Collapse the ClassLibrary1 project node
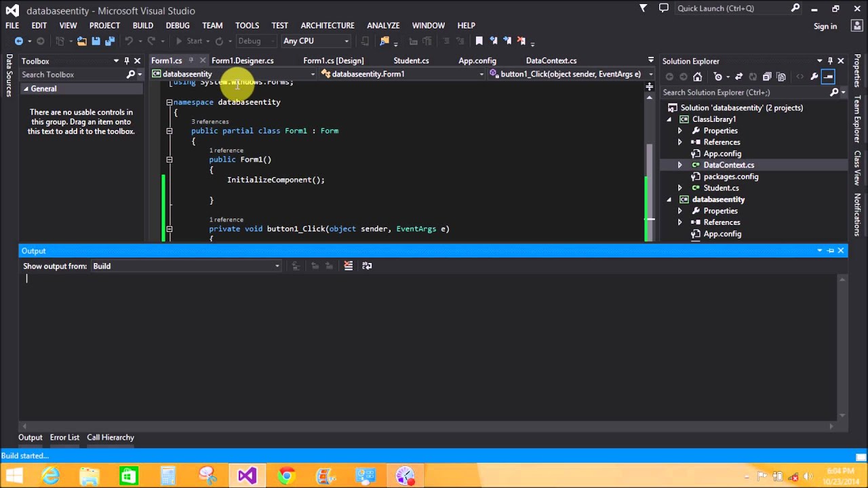Image resolution: width=868 pixels, height=488 pixels. pyautogui.click(x=669, y=119)
